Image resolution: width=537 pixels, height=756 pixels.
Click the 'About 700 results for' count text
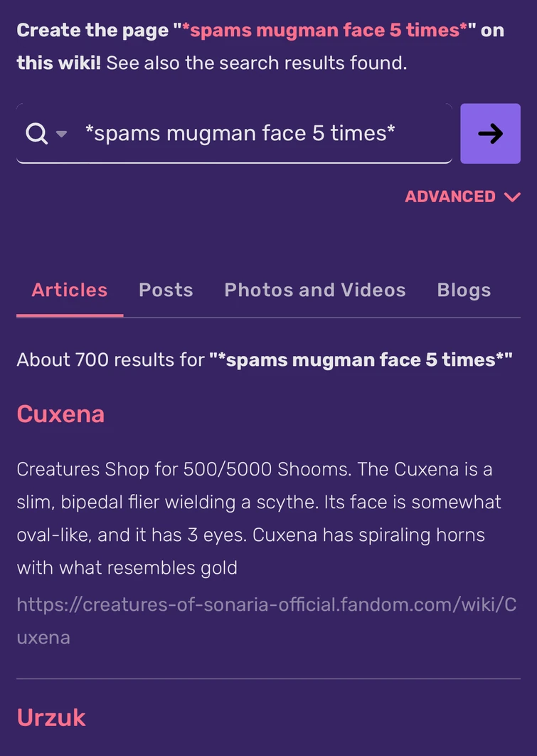click(x=110, y=360)
